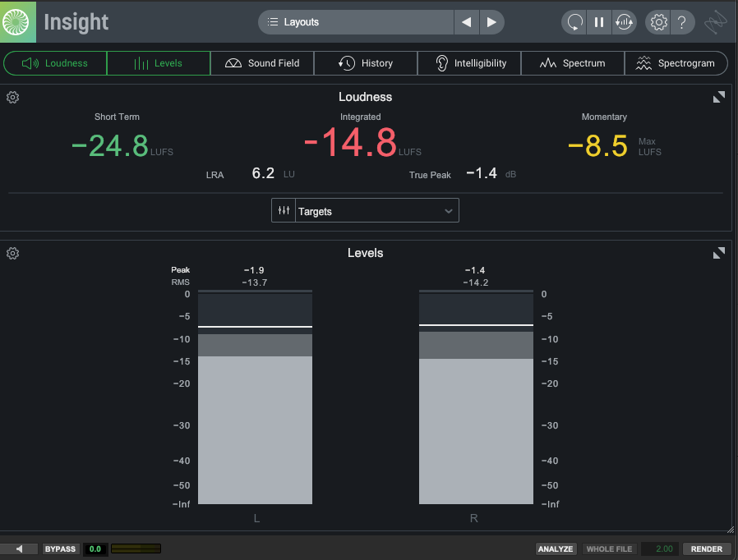
Task: Open Levels panel settings gear
Action: (12, 254)
